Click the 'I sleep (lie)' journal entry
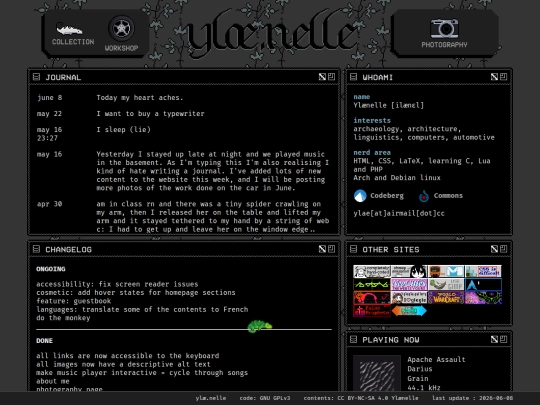Image resolution: width=540 pixels, height=405 pixels. point(123,130)
